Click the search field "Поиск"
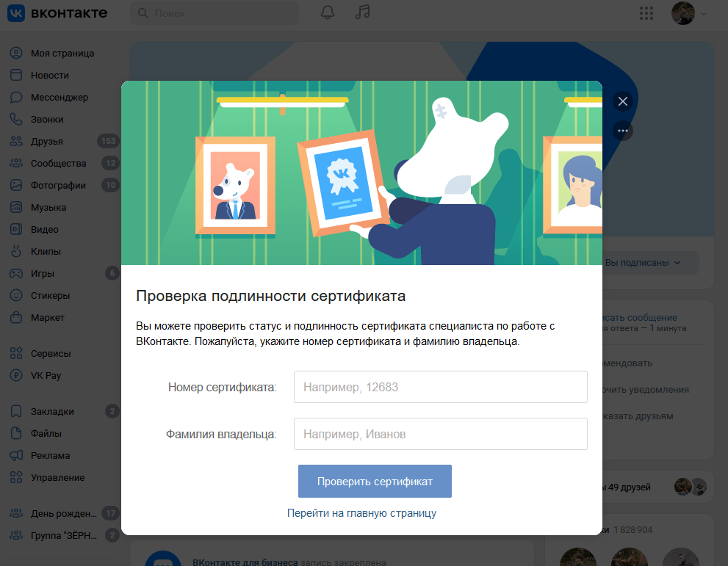This screenshot has height=566, width=728. (215, 13)
